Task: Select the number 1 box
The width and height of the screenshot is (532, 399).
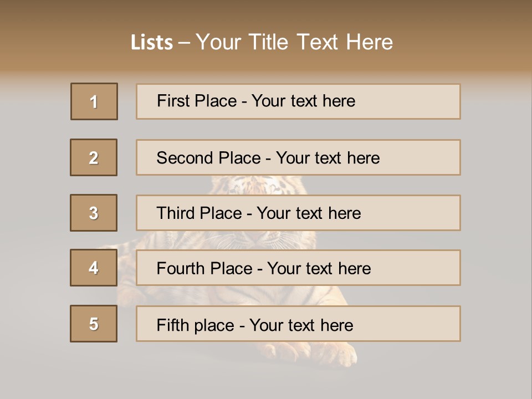Action: 94,101
